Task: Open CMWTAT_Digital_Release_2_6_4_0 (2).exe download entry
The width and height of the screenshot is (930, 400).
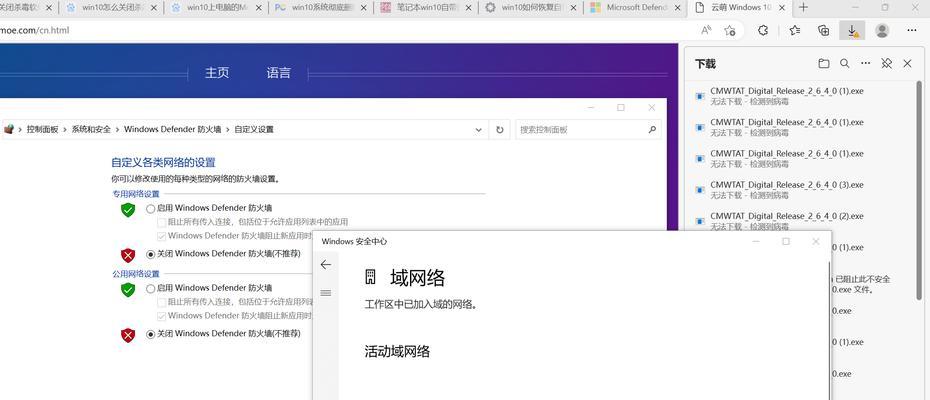Action: (802, 221)
